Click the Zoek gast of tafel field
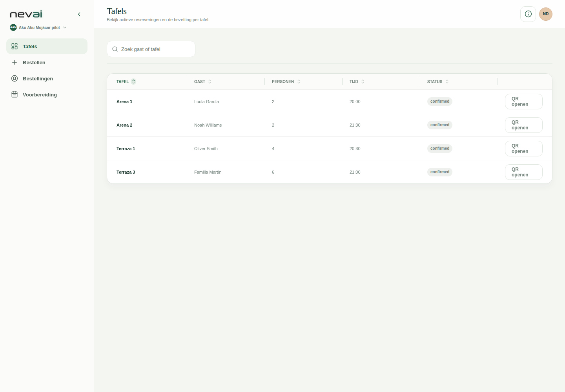Screen dimensions: 565x392 [151, 49]
